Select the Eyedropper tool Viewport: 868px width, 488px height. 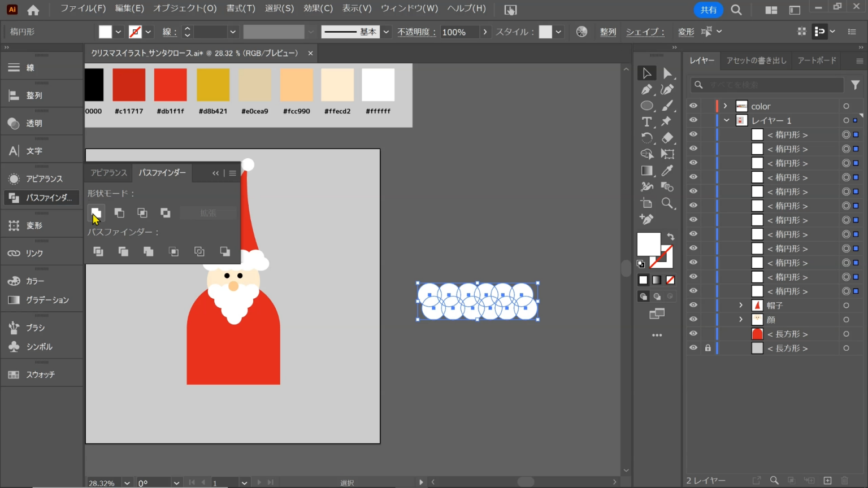(667, 170)
